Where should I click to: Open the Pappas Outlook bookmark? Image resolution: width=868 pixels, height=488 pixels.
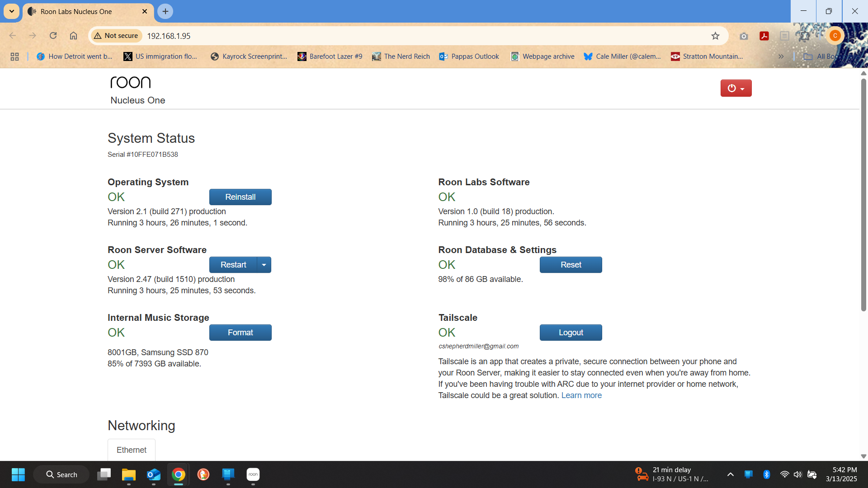469,56
